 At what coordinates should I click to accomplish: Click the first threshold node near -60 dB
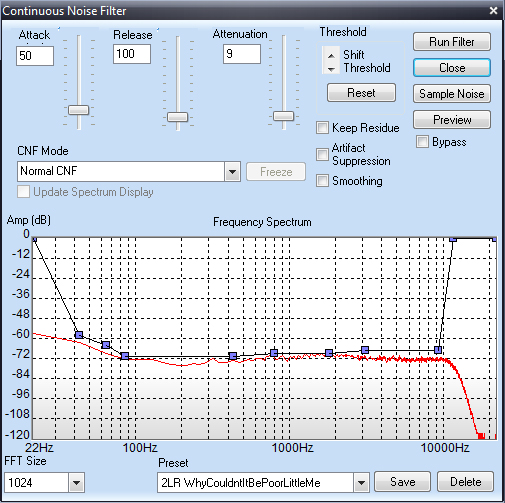tap(79, 335)
